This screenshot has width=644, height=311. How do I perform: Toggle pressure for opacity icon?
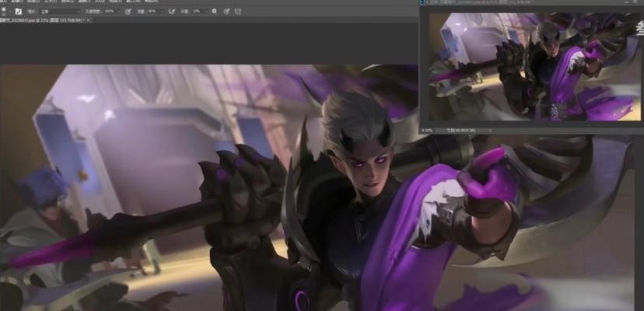128,12
